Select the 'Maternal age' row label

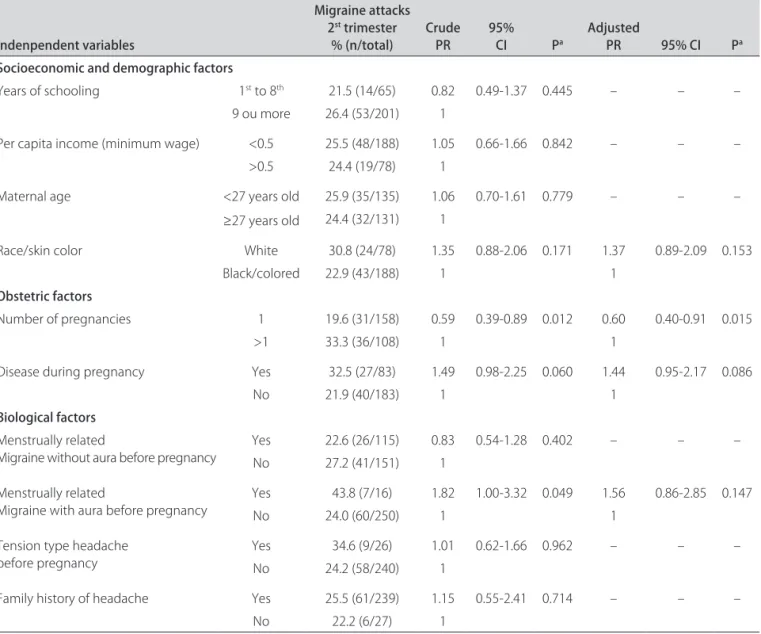[35, 197]
